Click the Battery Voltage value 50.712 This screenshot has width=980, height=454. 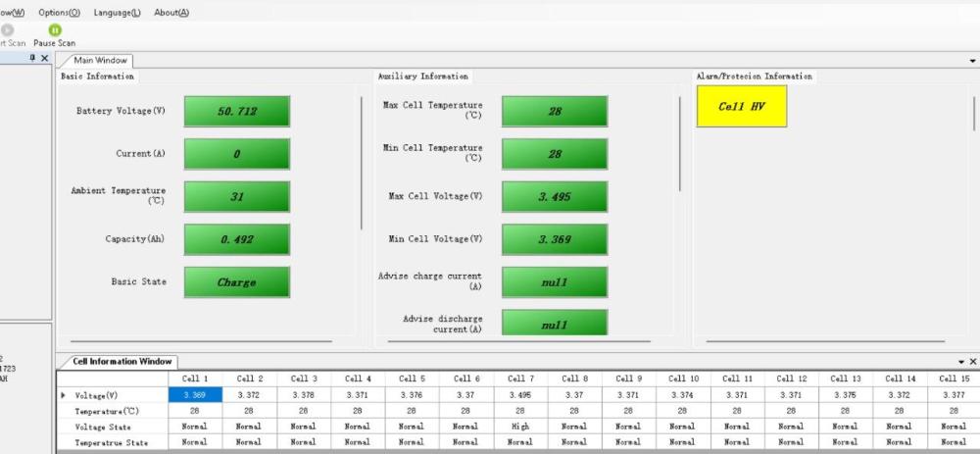click(237, 112)
